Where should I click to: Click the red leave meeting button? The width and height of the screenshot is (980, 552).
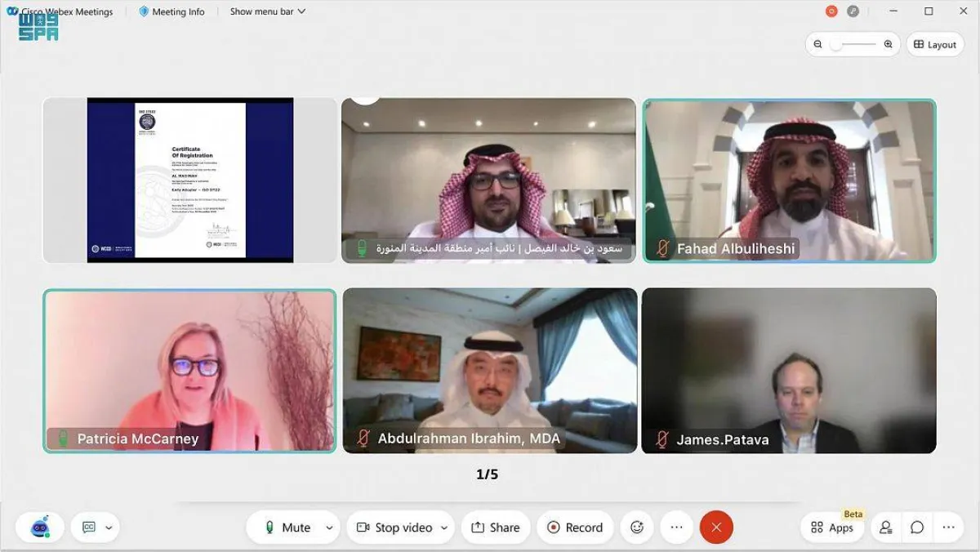click(716, 528)
